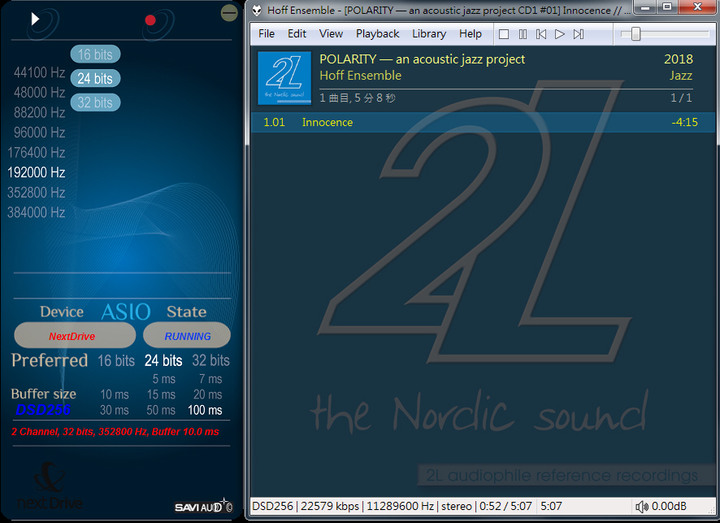Click the red record icon
720x523 pixels.
pyautogui.click(x=150, y=20)
